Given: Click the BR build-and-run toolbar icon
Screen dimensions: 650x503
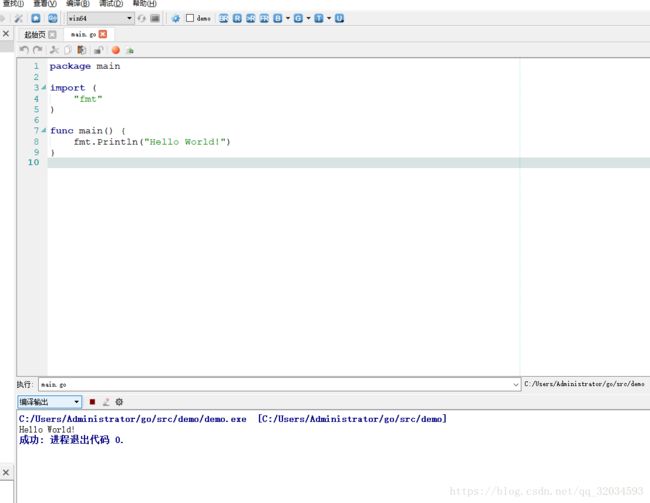Looking at the screenshot, I should tap(224, 18).
